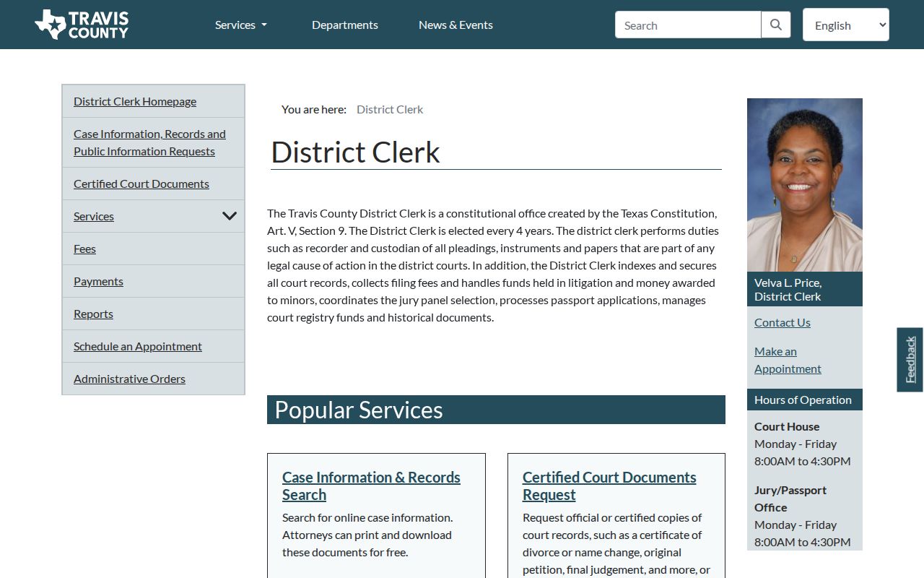
Task: Open Certified Court Documents Request card link
Action: tap(609, 486)
